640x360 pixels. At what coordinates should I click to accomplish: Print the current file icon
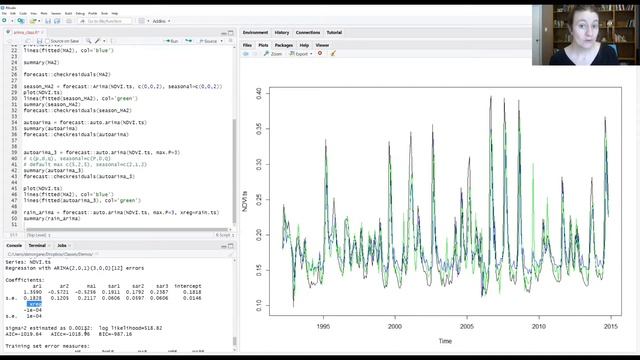tap(69, 21)
